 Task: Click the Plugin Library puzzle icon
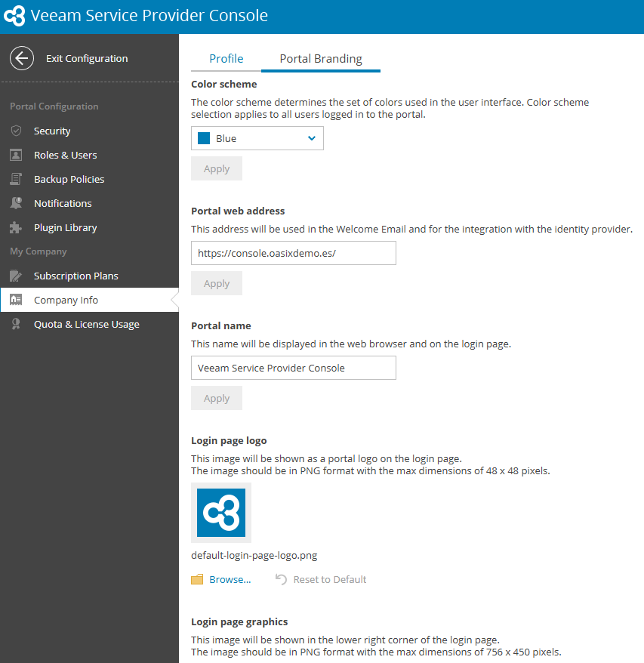click(16, 227)
